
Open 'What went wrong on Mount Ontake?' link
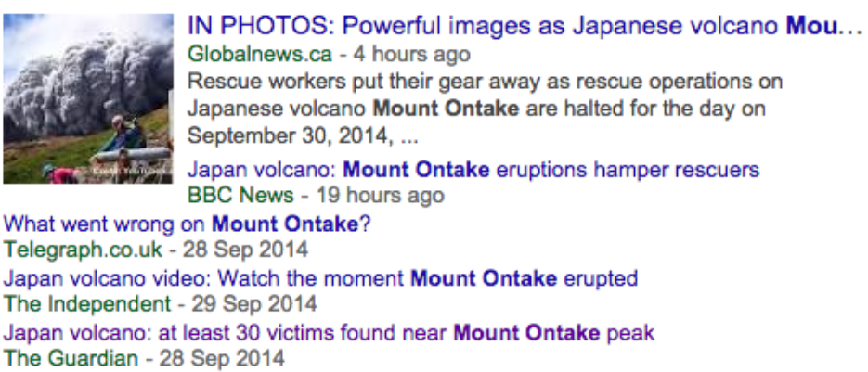188,224
